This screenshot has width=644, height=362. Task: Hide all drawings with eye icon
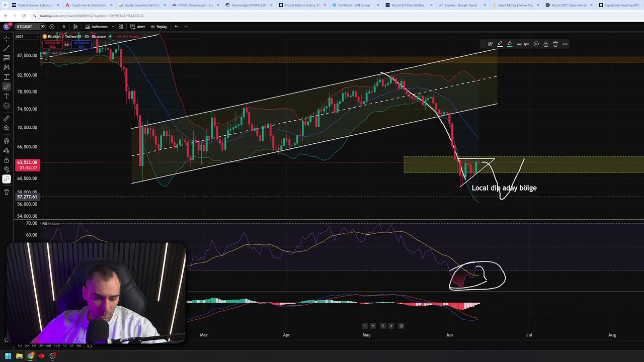pos(7,170)
